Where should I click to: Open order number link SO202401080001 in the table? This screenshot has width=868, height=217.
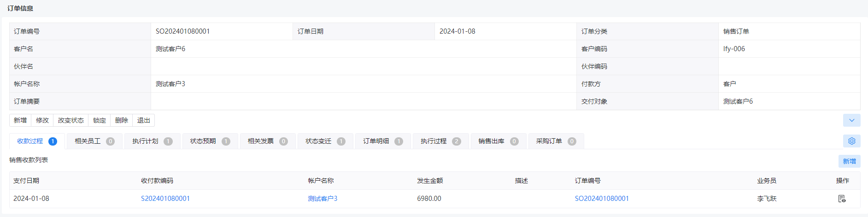(x=602, y=199)
